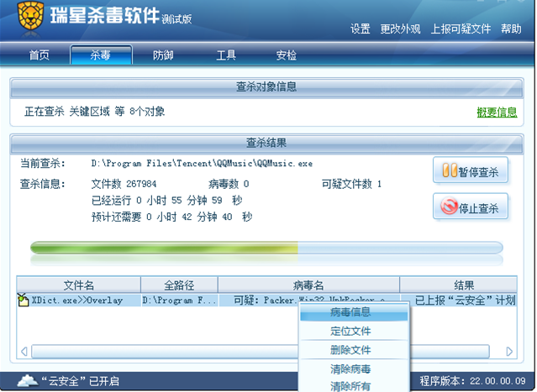Image resolution: width=537 pixels, height=392 pixels.
Task: Click the scan progress bar
Action: (x=266, y=248)
